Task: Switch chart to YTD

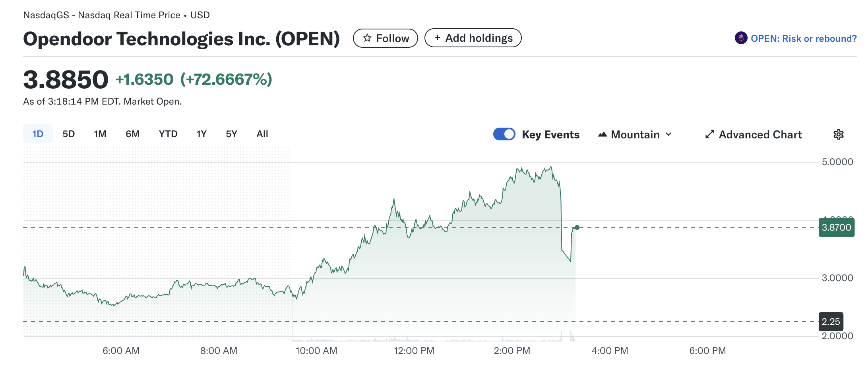Action: pyautogui.click(x=168, y=134)
